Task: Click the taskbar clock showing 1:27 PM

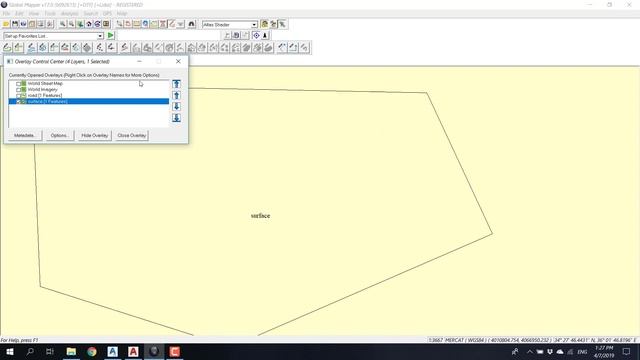Action: point(604,351)
